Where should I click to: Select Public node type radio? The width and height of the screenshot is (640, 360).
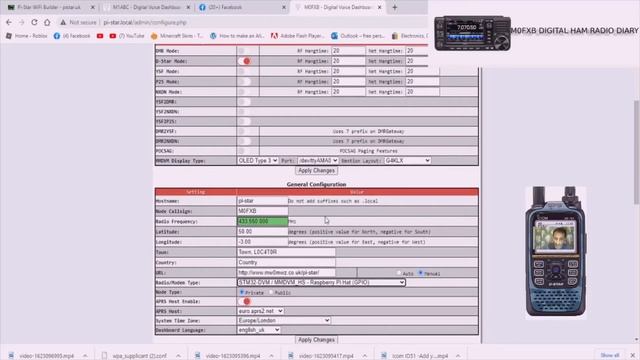[x=271, y=292]
